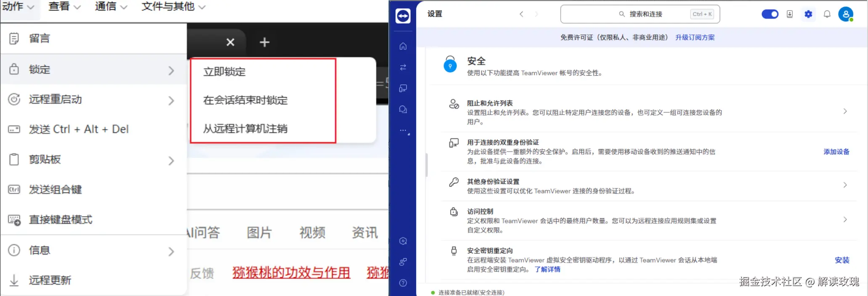Expand the 远程重启动 submenu arrow
The image size is (868, 296).
point(171,101)
